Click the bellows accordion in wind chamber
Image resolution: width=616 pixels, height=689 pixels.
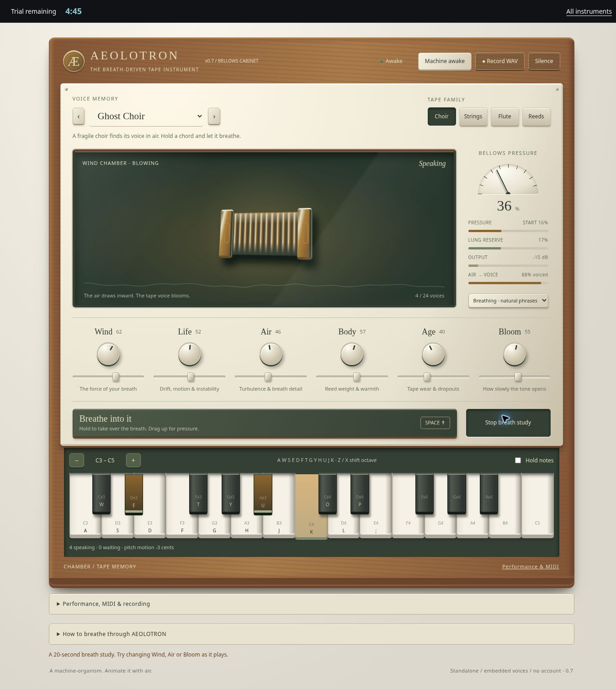coord(266,233)
